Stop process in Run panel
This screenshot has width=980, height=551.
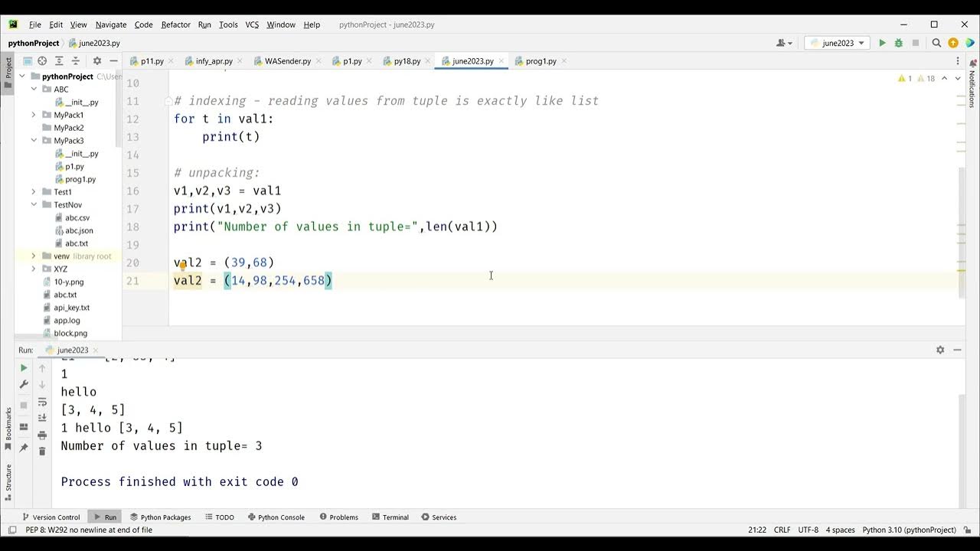click(x=24, y=405)
